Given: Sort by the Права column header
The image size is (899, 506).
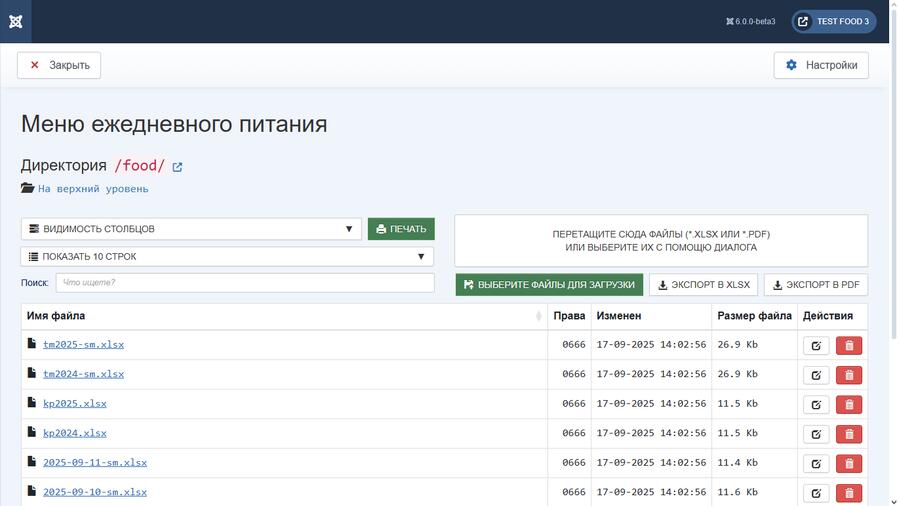Looking at the screenshot, I should [569, 316].
